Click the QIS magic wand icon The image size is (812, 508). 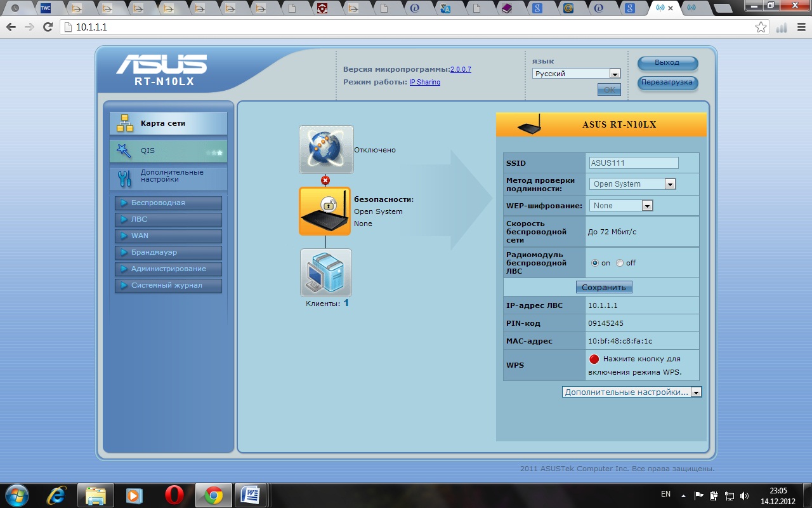[x=124, y=151]
